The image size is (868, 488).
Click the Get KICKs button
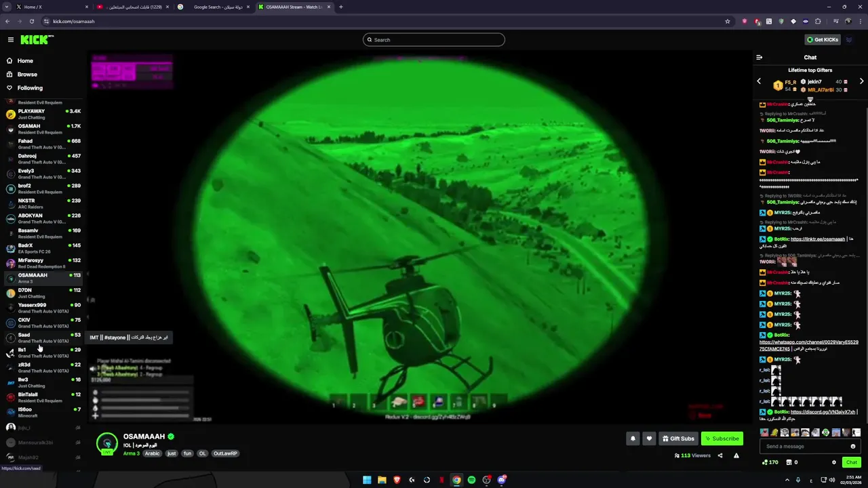pyautogui.click(x=823, y=40)
